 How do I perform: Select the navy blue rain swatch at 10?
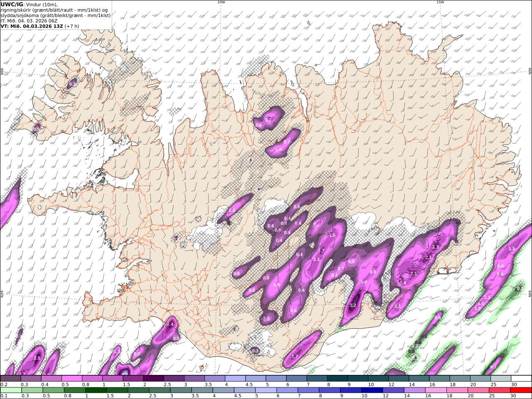click(x=372, y=390)
